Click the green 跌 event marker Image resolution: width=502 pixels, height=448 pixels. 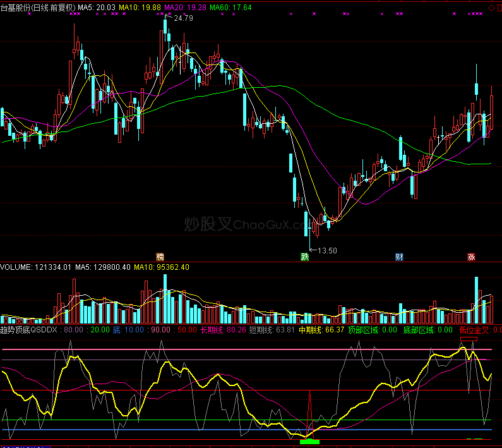[x=305, y=257]
